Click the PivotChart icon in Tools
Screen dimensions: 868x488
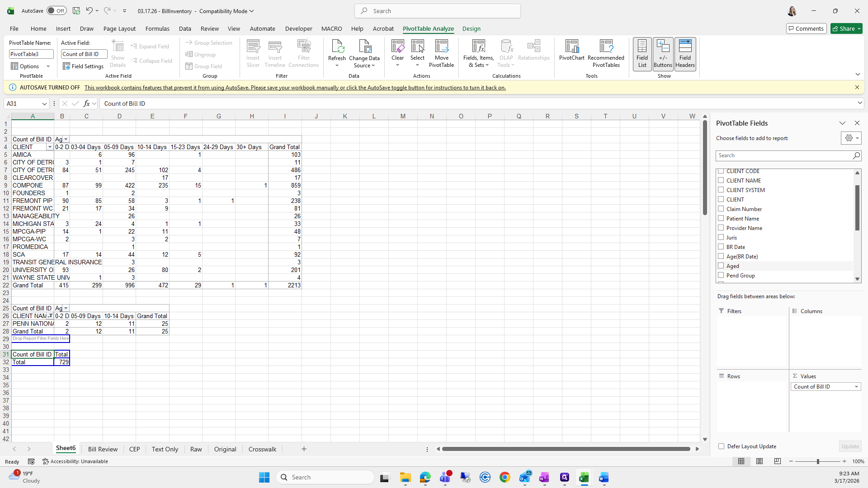[x=571, y=47]
